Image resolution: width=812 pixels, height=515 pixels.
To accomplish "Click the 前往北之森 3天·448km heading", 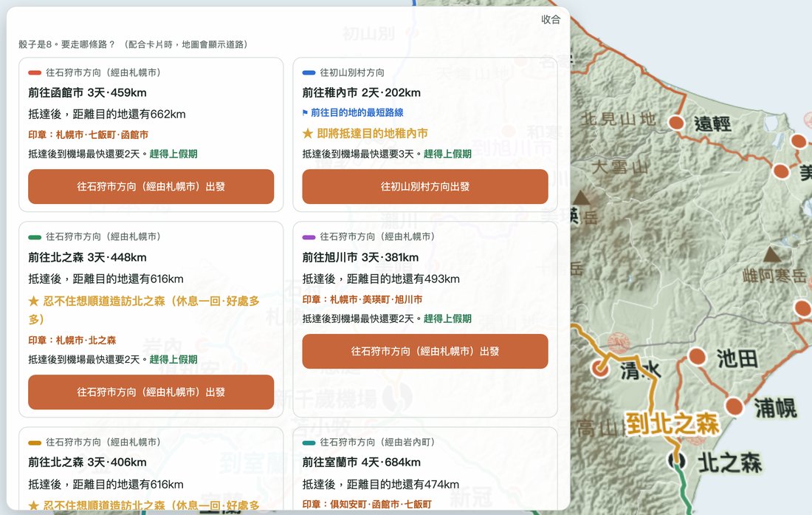I will click(x=88, y=257).
